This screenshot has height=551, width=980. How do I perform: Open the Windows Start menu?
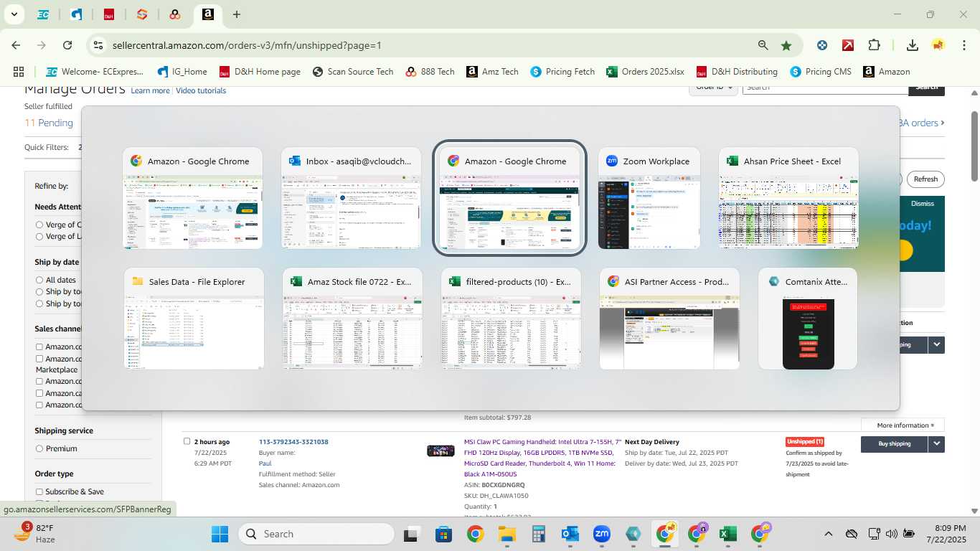tap(220, 534)
